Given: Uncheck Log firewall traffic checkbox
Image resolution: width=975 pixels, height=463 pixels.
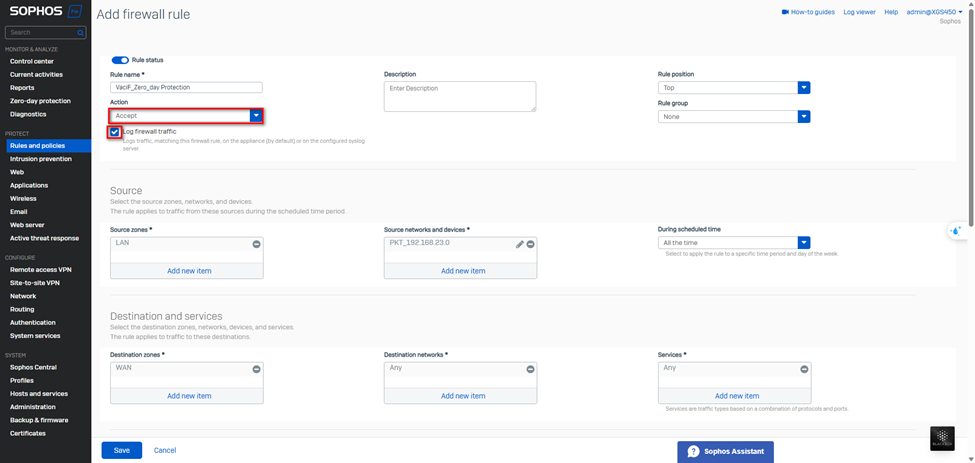Looking at the screenshot, I should click(x=116, y=132).
